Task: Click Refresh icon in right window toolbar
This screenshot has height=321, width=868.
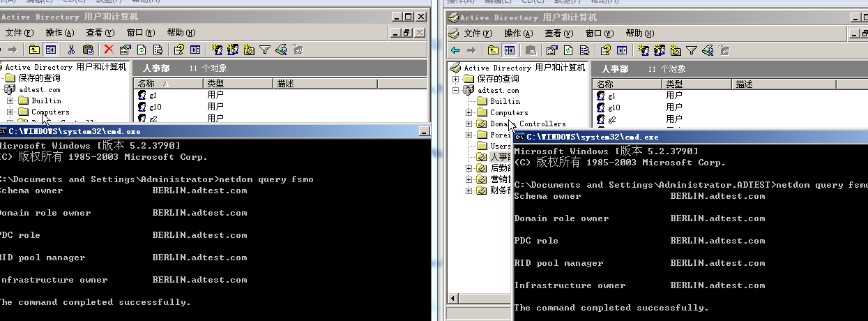Action: [x=568, y=50]
